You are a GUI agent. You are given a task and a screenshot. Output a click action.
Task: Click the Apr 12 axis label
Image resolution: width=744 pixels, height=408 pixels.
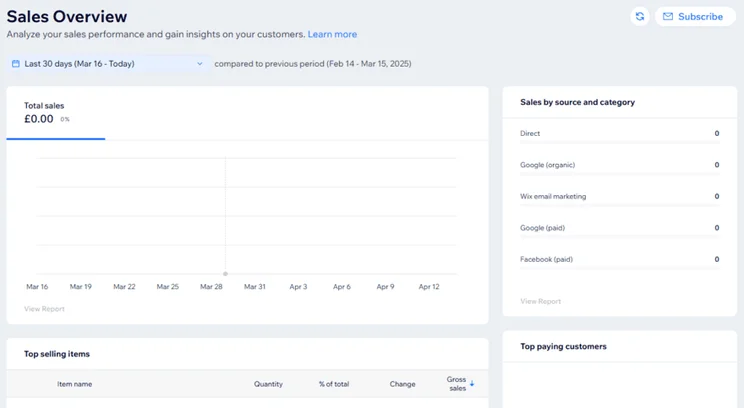tap(429, 287)
